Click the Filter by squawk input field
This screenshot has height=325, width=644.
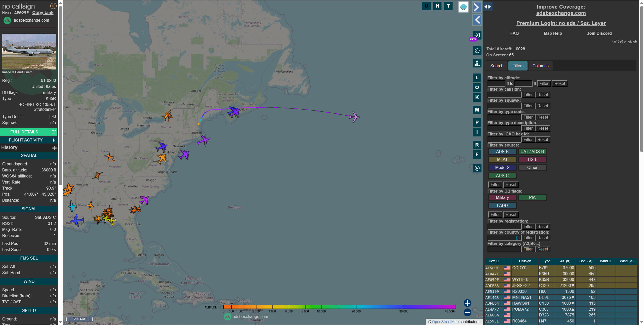pos(504,106)
